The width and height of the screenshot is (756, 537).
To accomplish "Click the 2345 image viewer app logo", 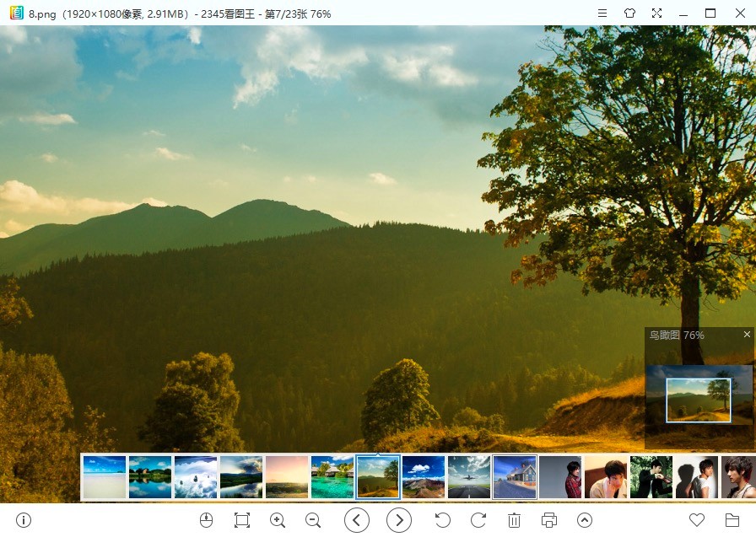I will [x=16, y=13].
